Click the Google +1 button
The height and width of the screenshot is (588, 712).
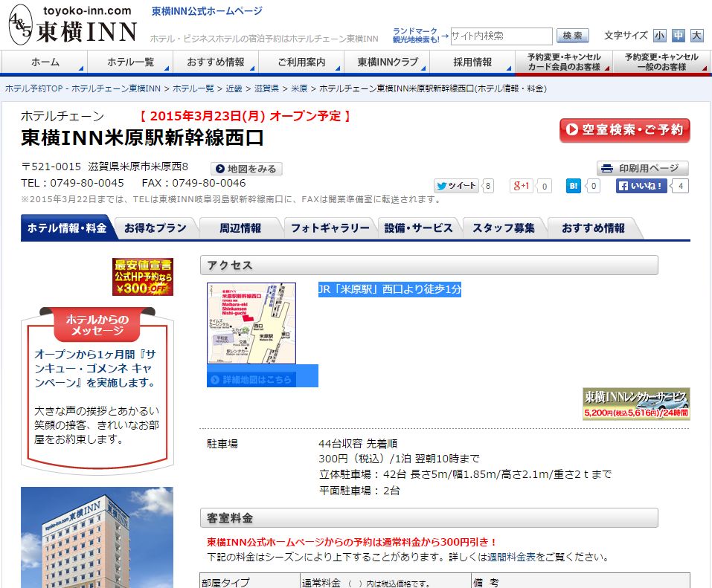point(522,186)
